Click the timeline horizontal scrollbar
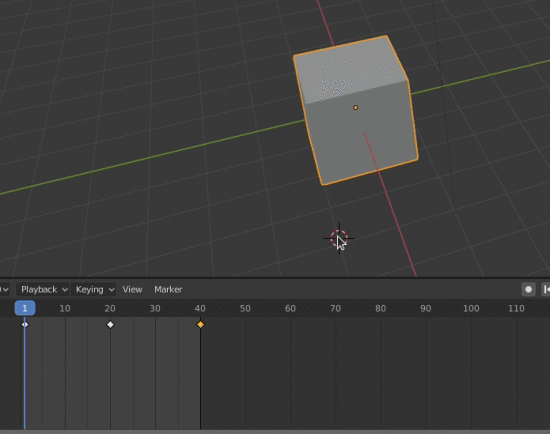Viewport: 550px width, 434px height. pyautogui.click(x=275, y=432)
